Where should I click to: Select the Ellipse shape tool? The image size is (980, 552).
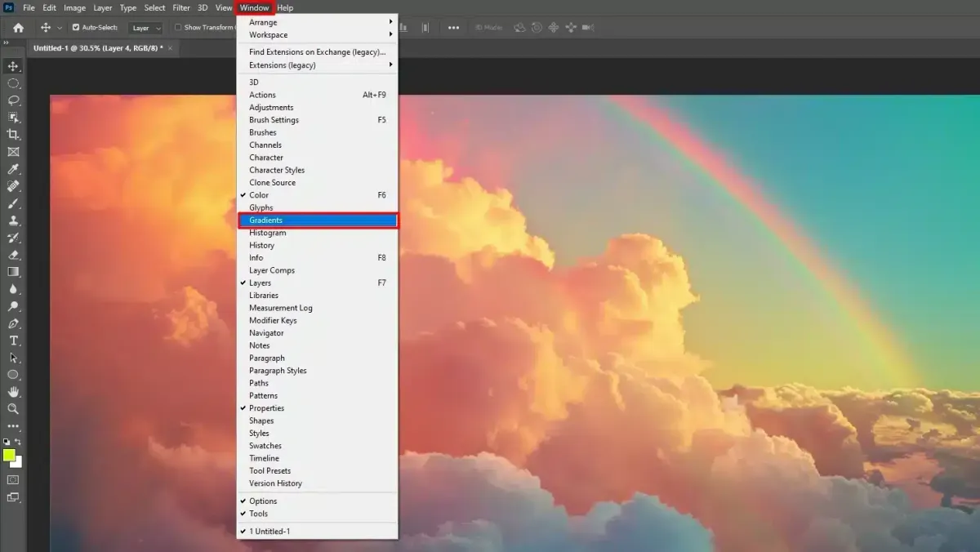(x=13, y=375)
